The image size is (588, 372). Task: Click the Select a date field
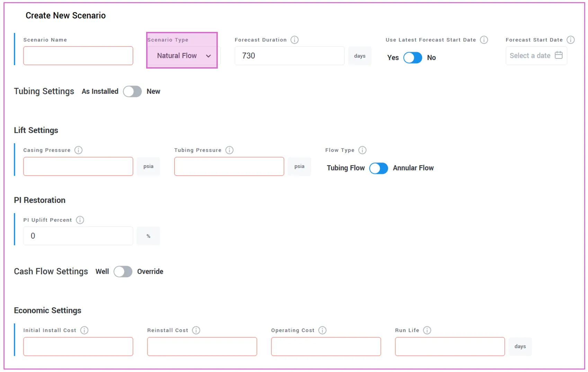point(536,56)
